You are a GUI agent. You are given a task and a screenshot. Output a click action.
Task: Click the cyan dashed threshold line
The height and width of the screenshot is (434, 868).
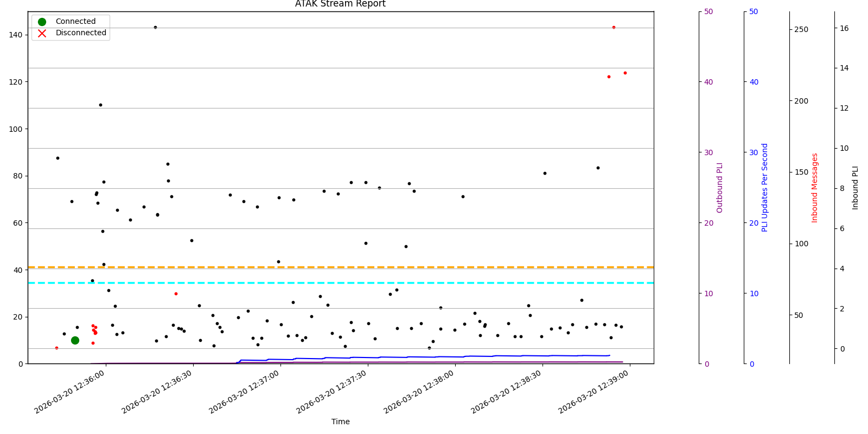[380, 283]
